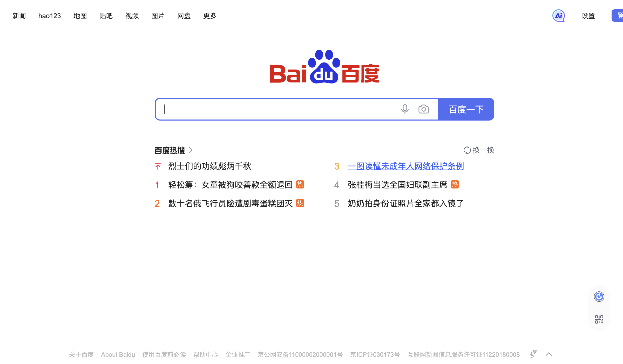Click the 热 badge beside 俄飞行员 headline

300,203
